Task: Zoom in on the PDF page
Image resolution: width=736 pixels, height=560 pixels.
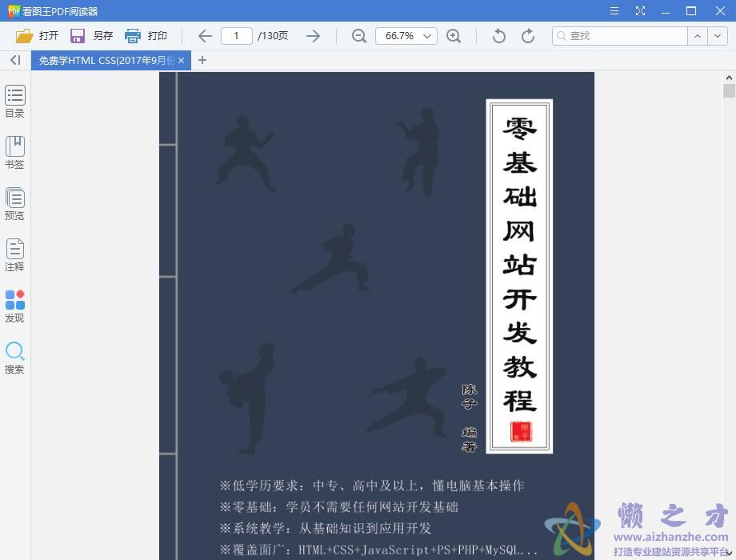Action: [454, 35]
